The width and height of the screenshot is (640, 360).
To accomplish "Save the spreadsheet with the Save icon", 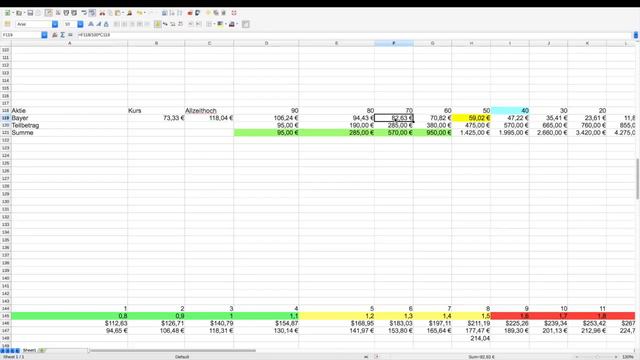I will tap(30, 13).
